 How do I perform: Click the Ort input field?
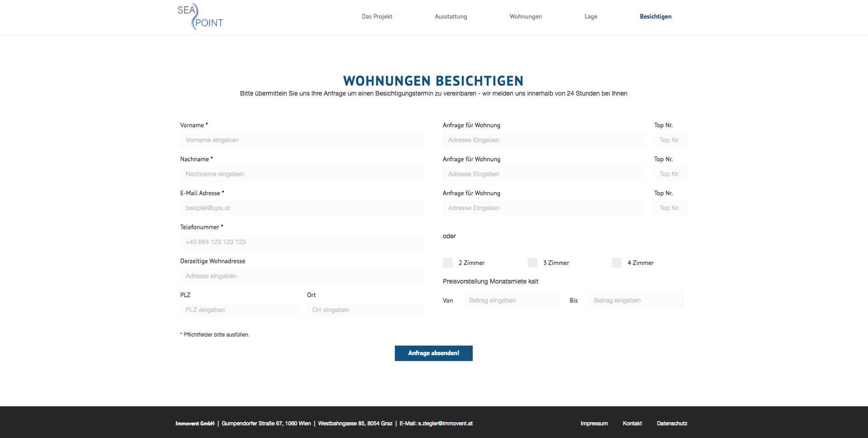coord(365,310)
